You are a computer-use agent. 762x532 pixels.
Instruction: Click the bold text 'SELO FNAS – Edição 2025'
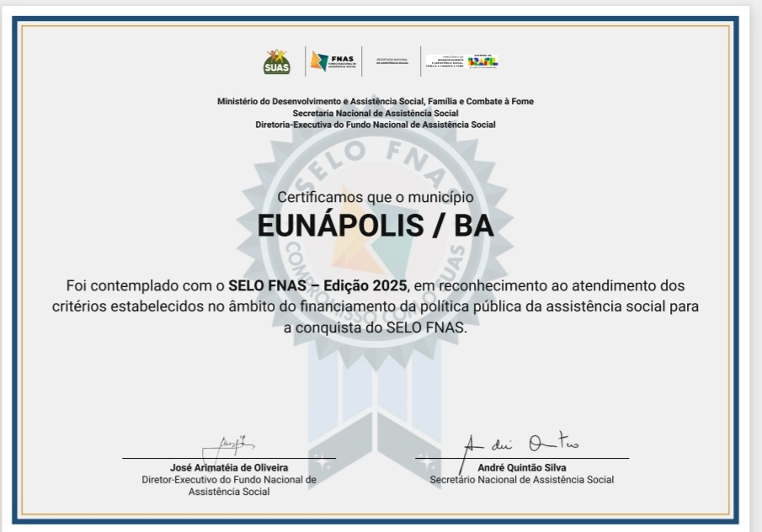[317, 285]
